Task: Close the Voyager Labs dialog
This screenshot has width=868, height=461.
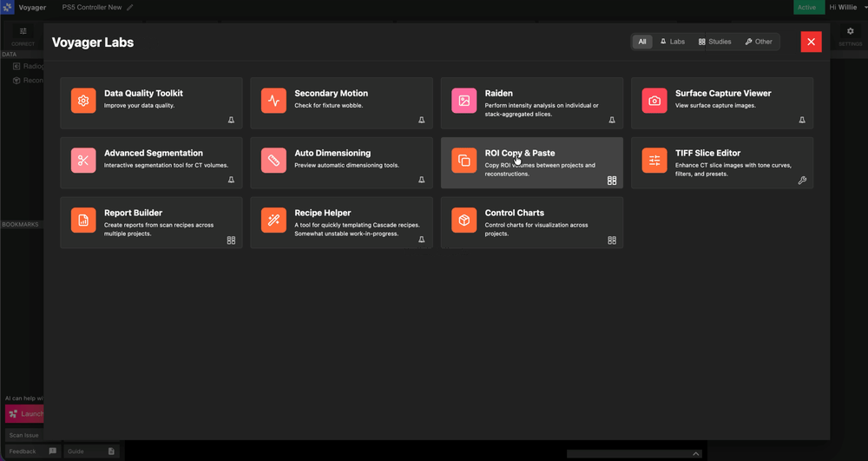Action: tap(811, 42)
